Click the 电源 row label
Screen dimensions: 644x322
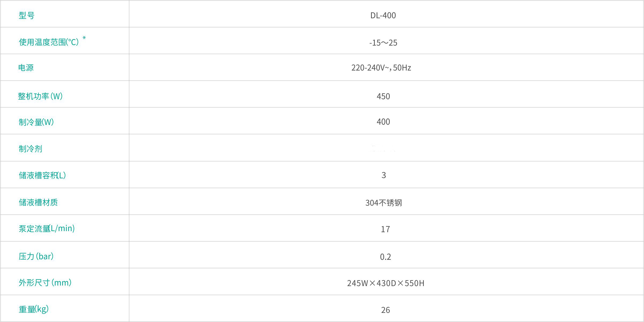tap(26, 68)
